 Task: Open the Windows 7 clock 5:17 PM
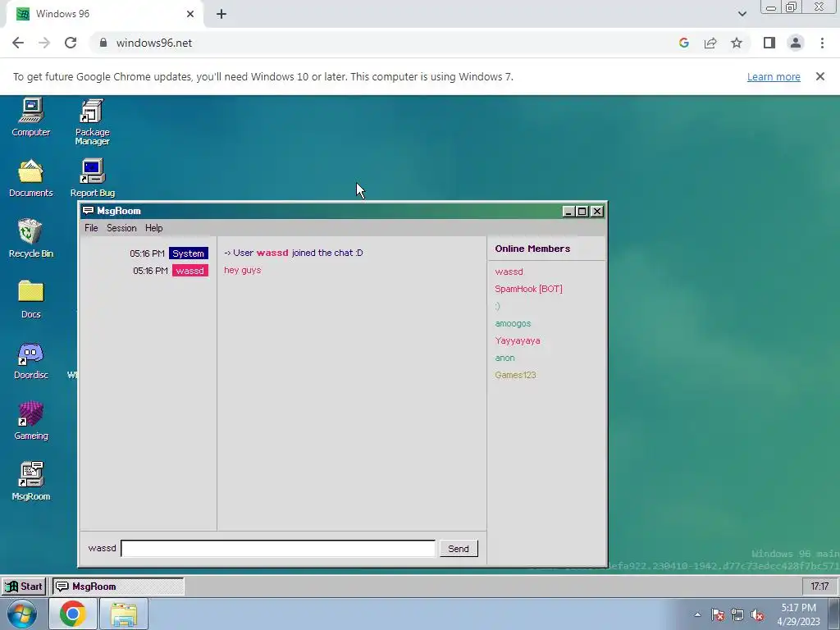(x=798, y=614)
